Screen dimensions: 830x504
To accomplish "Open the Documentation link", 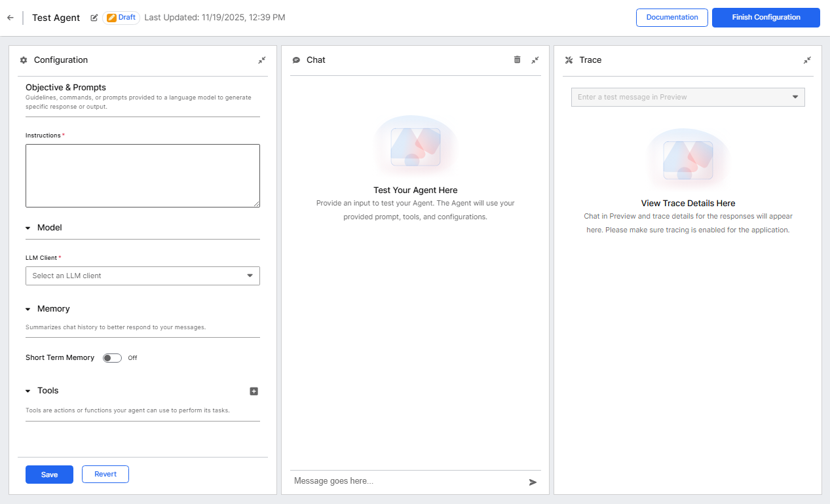I will [x=672, y=18].
